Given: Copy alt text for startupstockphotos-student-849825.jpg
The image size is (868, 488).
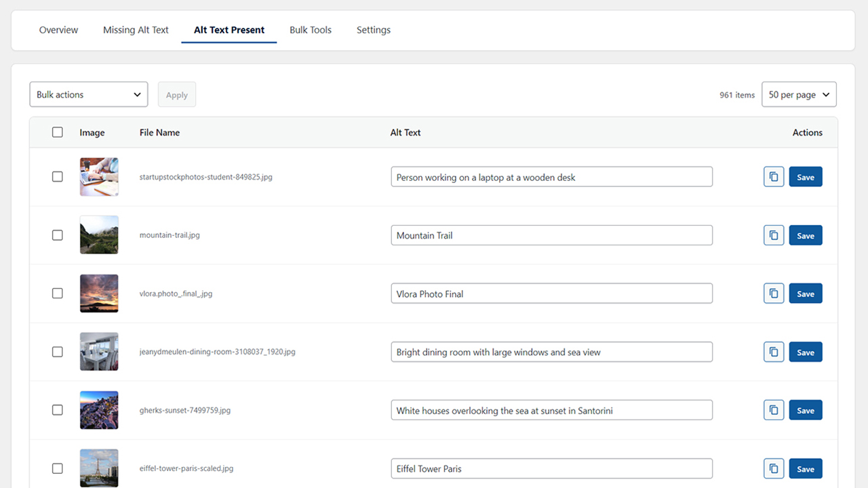Looking at the screenshot, I should point(774,177).
